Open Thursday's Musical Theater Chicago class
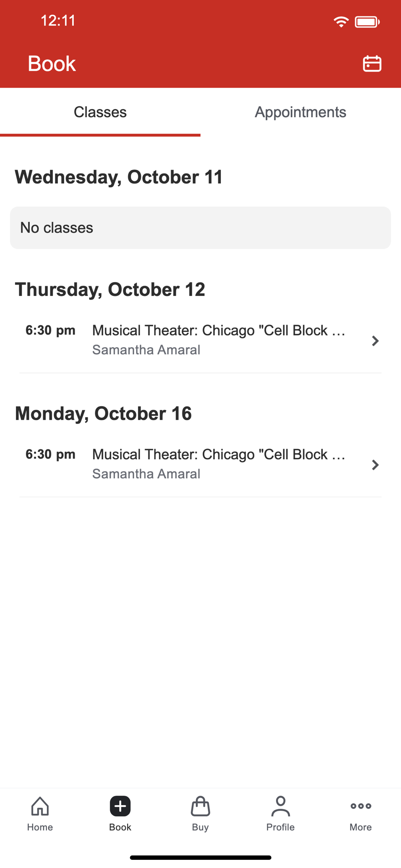 pyautogui.click(x=200, y=341)
